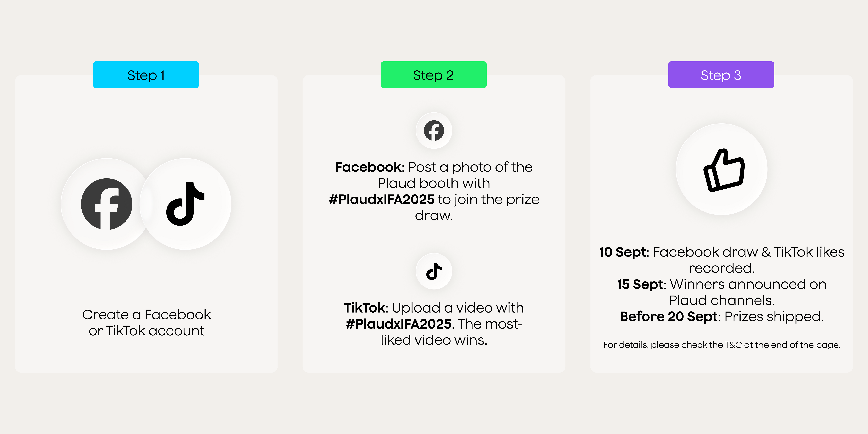Click the Facebook #PlaudxIFA2025 hashtag
This screenshot has width=868, height=434.
click(381, 200)
